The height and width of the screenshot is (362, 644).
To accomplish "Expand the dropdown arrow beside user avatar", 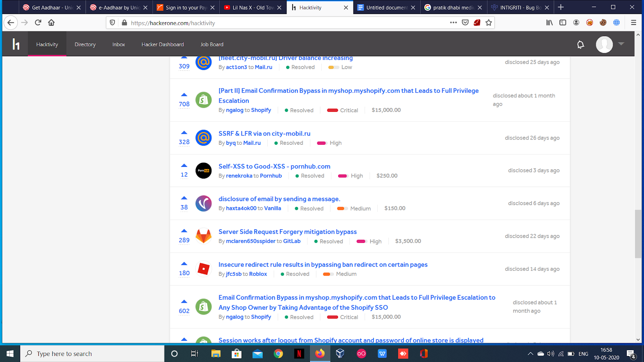I will click(x=621, y=44).
